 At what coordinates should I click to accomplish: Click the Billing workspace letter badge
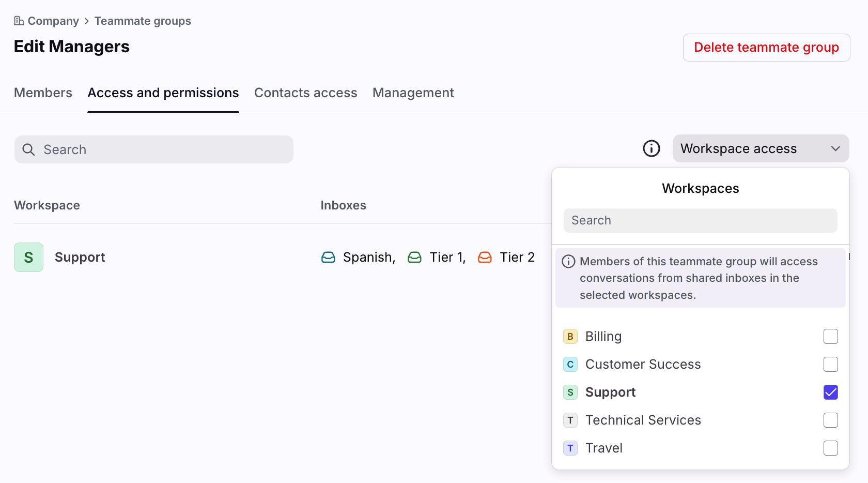pyautogui.click(x=570, y=337)
